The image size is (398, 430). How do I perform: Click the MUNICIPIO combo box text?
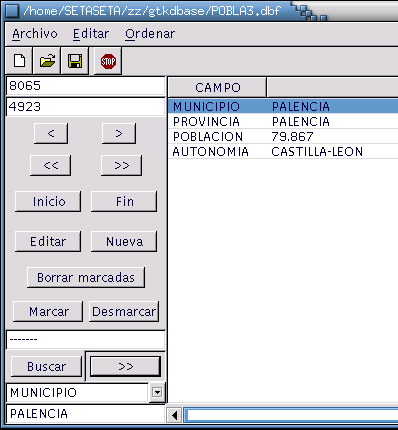(x=77, y=393)
